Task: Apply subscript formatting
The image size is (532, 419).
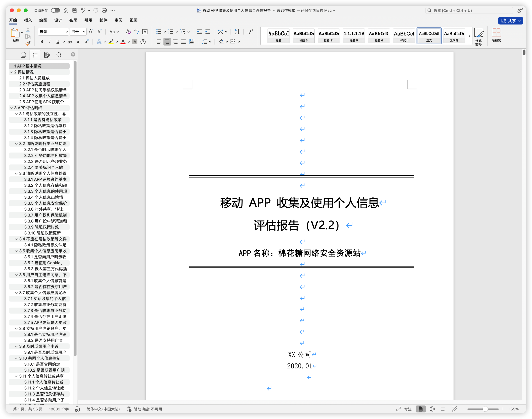Action: click(x=79, y=42)
